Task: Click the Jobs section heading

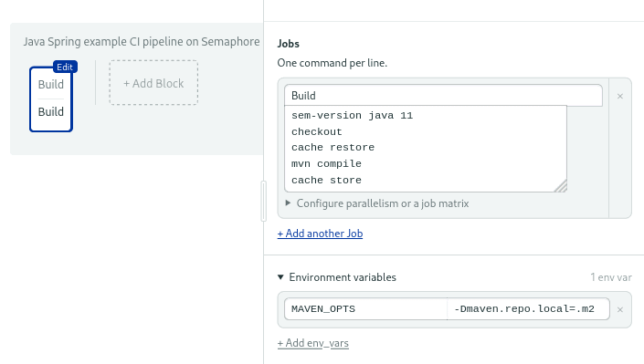Action: pos(289,44)
